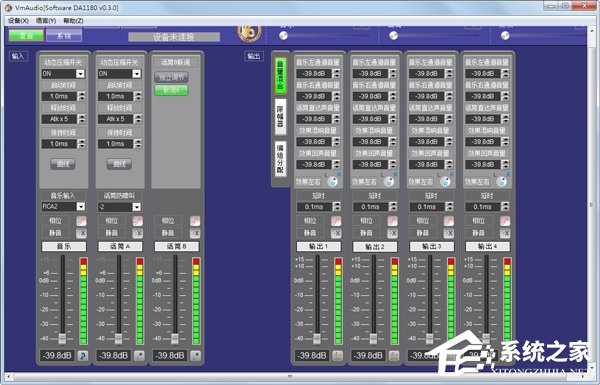Screen dimensions: 600x385
Task: Click 曲线 button in 音乐 compressor panel
Action: tap(63, 164)
